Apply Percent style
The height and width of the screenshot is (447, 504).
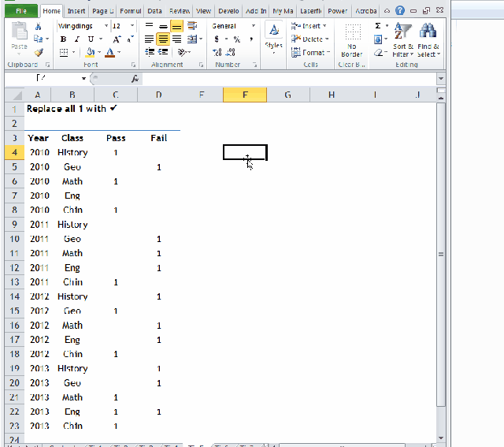(x=237, y=39)
